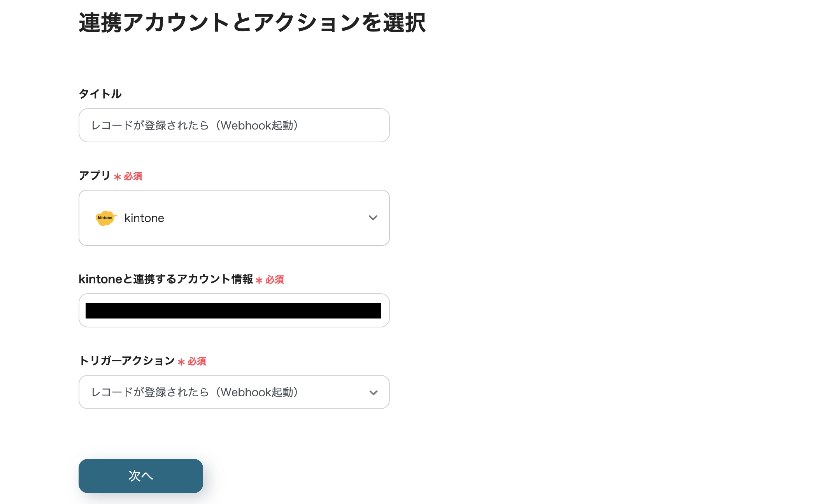The width and height of the screenshot is (828, 504).
Task: Proceed to the next step
Action: pyautogui.click(x=140, y=476)
